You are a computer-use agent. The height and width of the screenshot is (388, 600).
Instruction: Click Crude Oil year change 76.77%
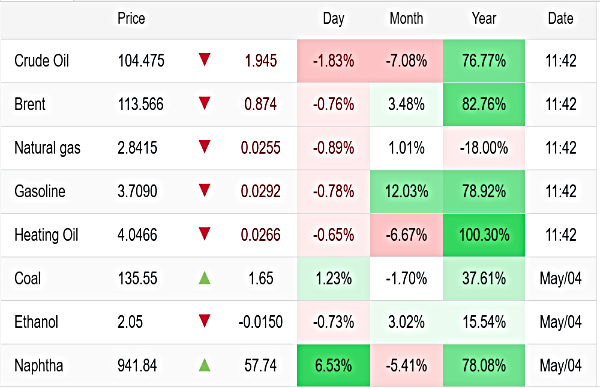484,60
